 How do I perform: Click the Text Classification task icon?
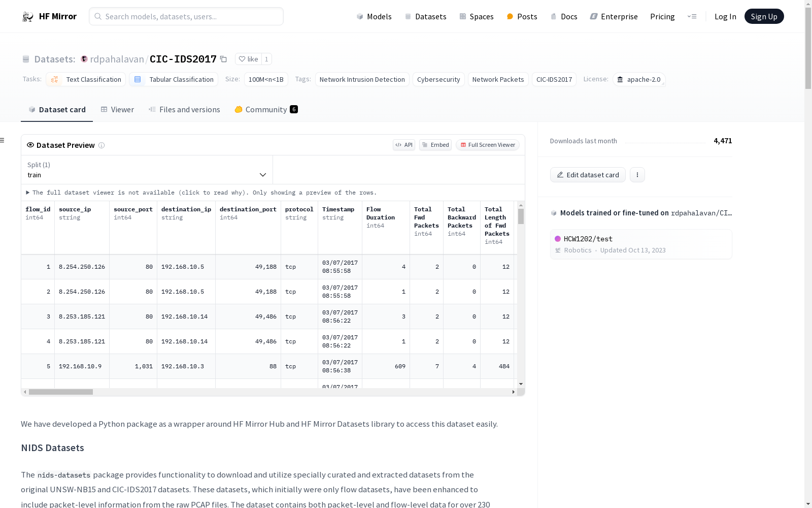[54, 79]
